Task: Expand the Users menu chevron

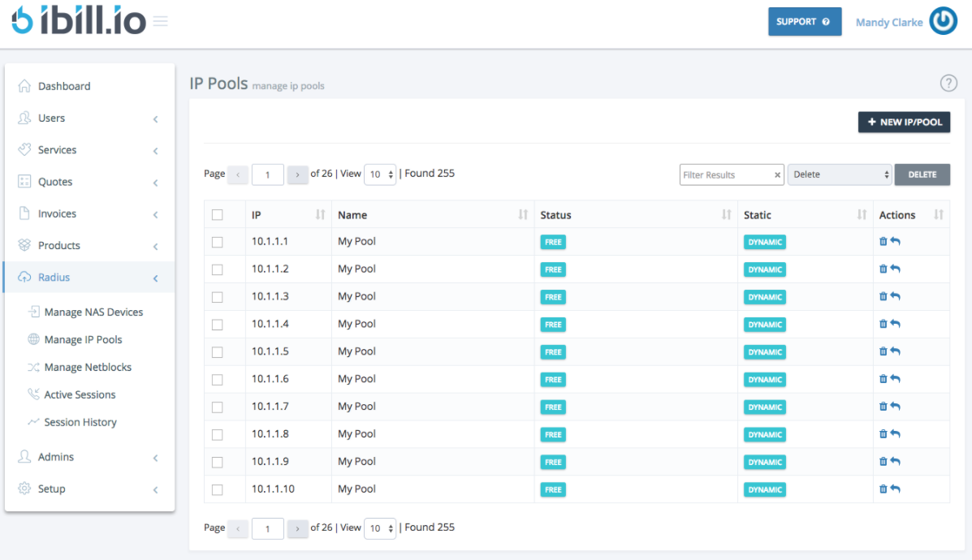Action: 155,118
